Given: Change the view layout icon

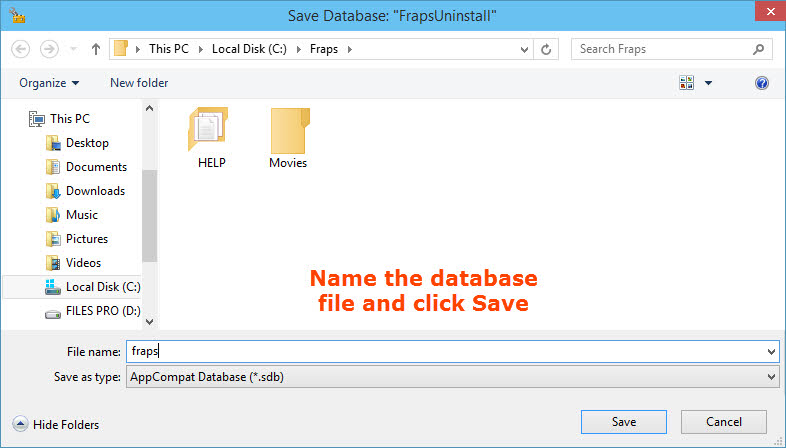Looking at the screenshot, I should pyautogui.click(x=686, y=83).
